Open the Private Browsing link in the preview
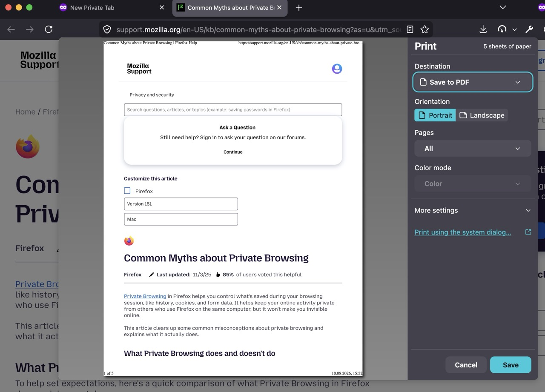 point(145,296)
